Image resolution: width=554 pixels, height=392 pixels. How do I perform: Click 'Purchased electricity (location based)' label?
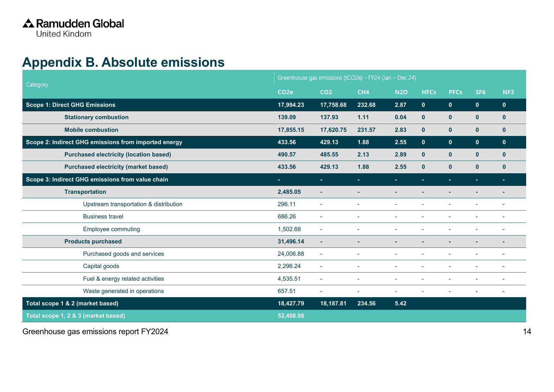[x=118, y=155]
